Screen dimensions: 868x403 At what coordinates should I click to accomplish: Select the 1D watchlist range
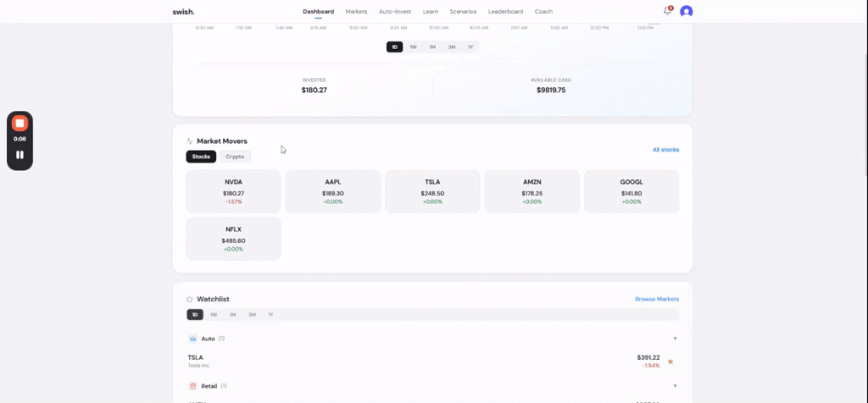(195, 315)
